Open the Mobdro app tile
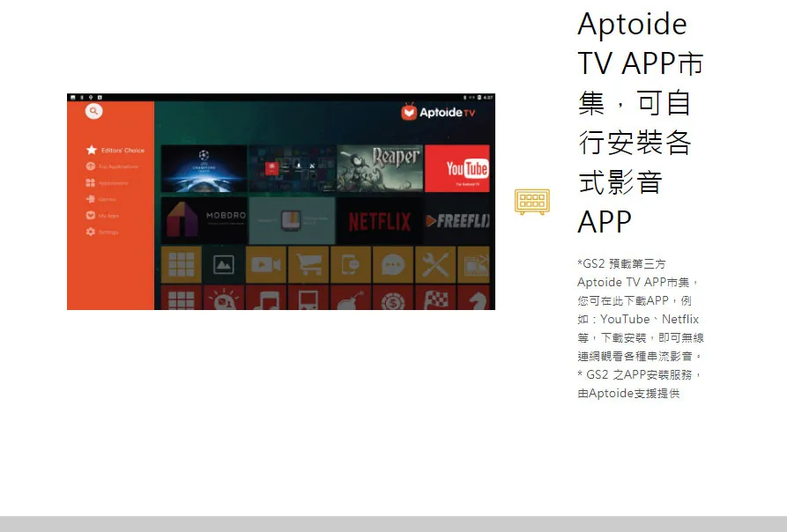The width and height of the screenshot is (787, 532). pyautogui.click(x=204, y=219)
